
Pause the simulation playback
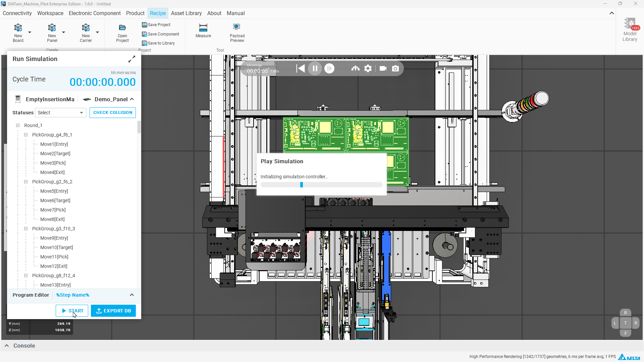(315, 68)
